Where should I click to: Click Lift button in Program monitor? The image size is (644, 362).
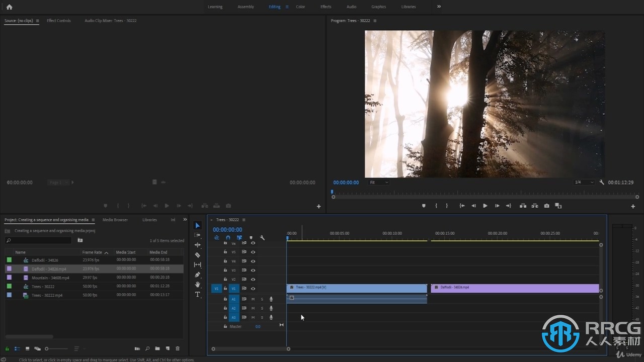click(x=523, y=206)
